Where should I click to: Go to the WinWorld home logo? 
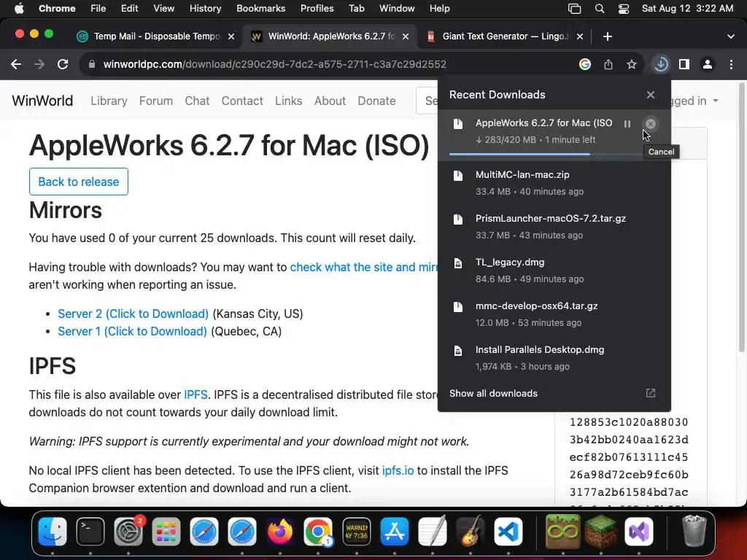(x=42, y=101)
